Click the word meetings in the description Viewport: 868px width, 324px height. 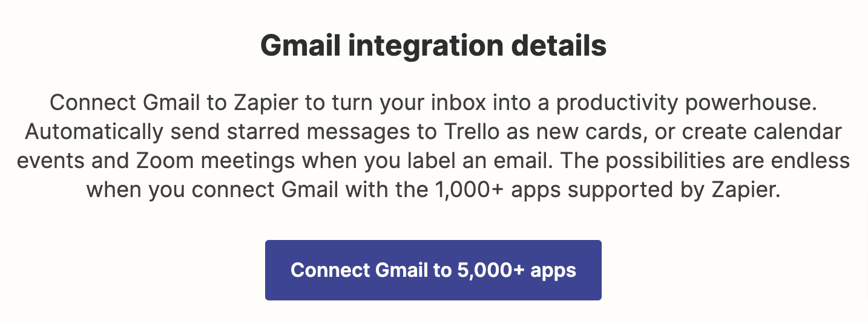pos(242,161)
